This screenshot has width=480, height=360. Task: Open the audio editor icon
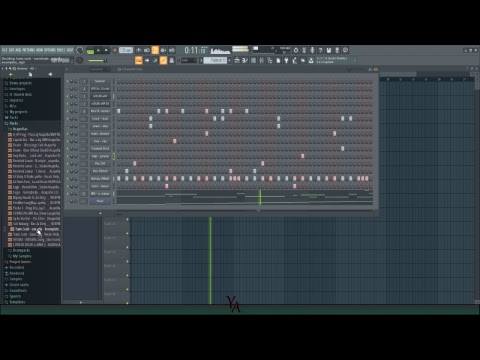304,50
